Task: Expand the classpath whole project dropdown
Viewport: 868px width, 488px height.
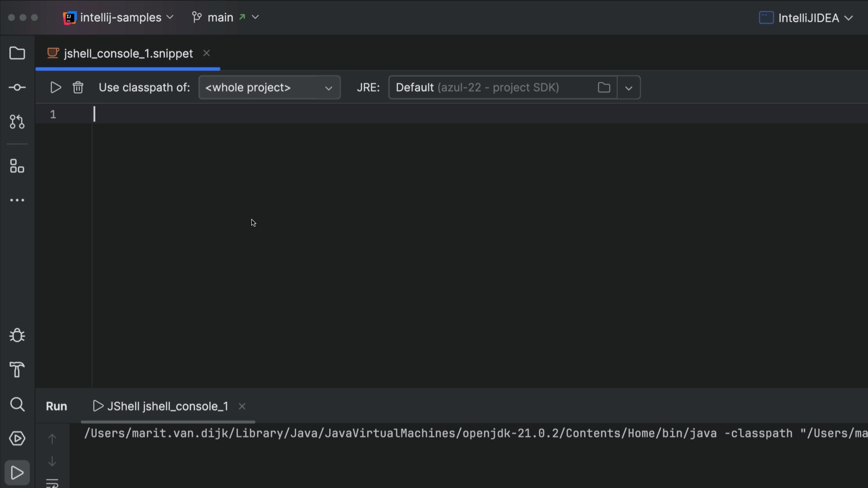Action: point(269,88)
